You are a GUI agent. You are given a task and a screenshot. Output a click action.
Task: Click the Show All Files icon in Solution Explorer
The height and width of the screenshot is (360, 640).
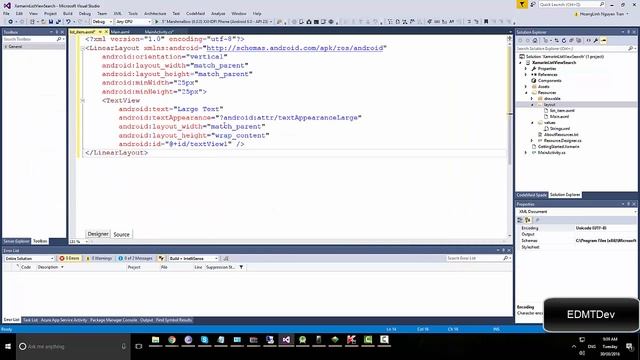[x=579, y=40]
